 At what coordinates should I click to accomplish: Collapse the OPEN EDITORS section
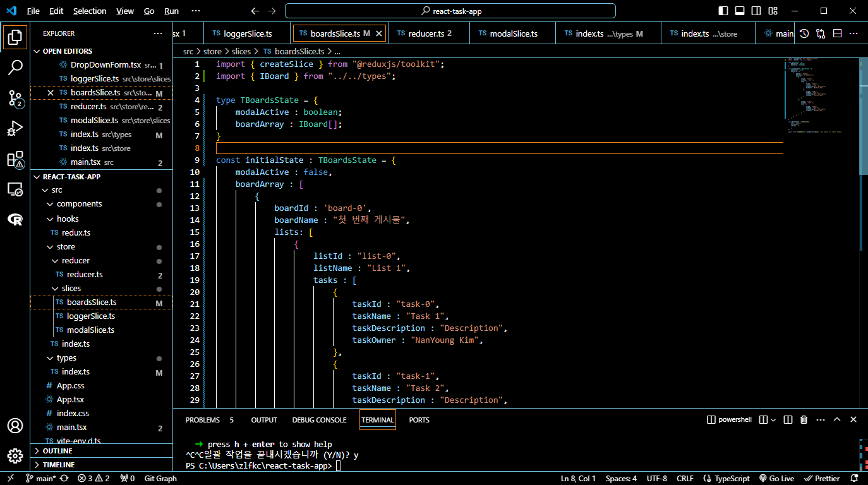pyautogui.click(x=101, y=51)
